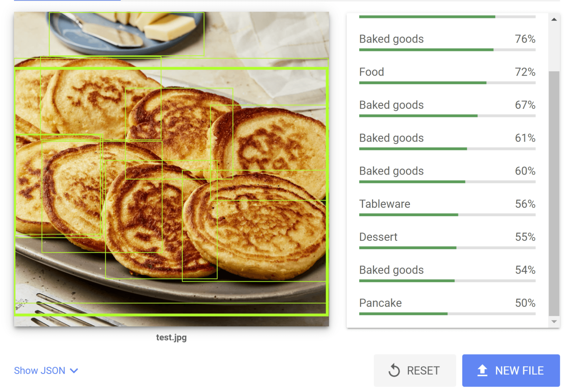Click the test.jpg file name caption
This screenshot has height=389, width=588.
(x=171, y=337)
